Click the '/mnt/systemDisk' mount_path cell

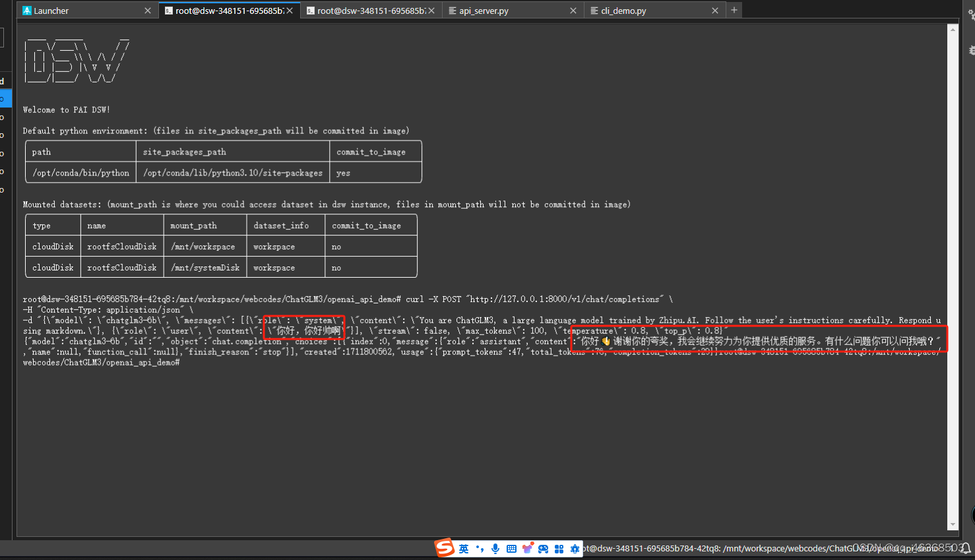pos(205,268)
